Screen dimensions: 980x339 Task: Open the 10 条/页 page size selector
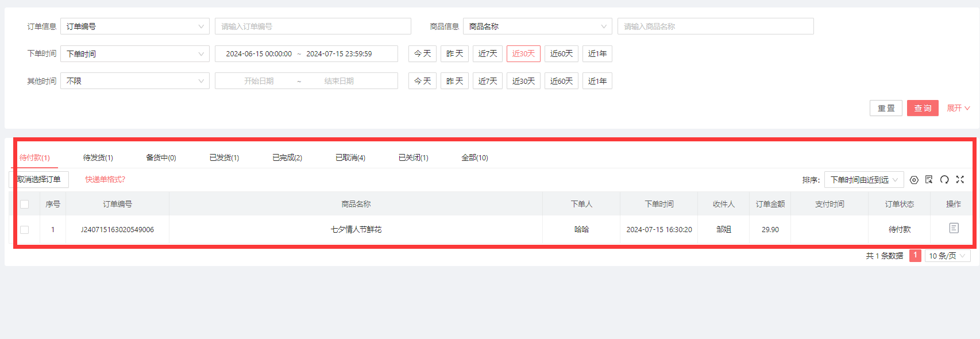[947, 256]
